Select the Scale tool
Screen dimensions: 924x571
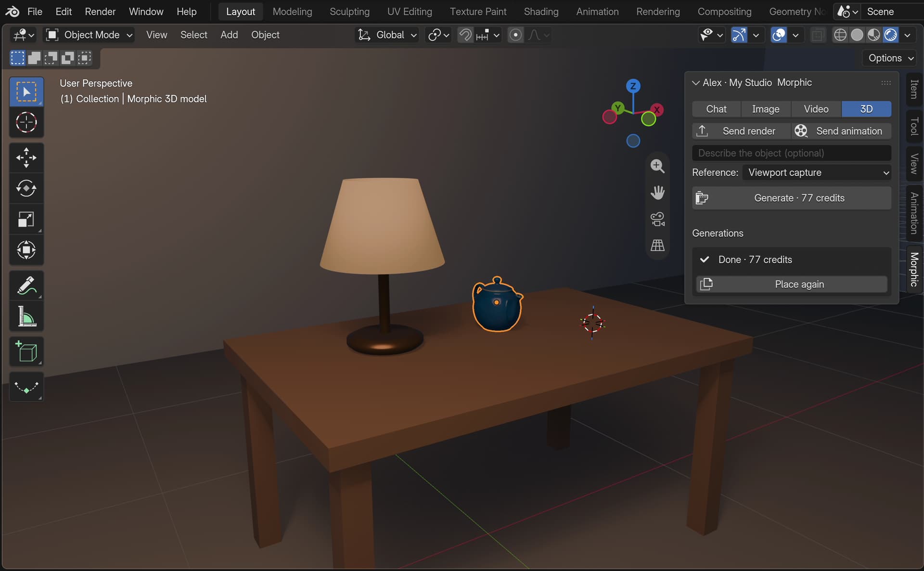pyautogui.click(x=26, y=219)
